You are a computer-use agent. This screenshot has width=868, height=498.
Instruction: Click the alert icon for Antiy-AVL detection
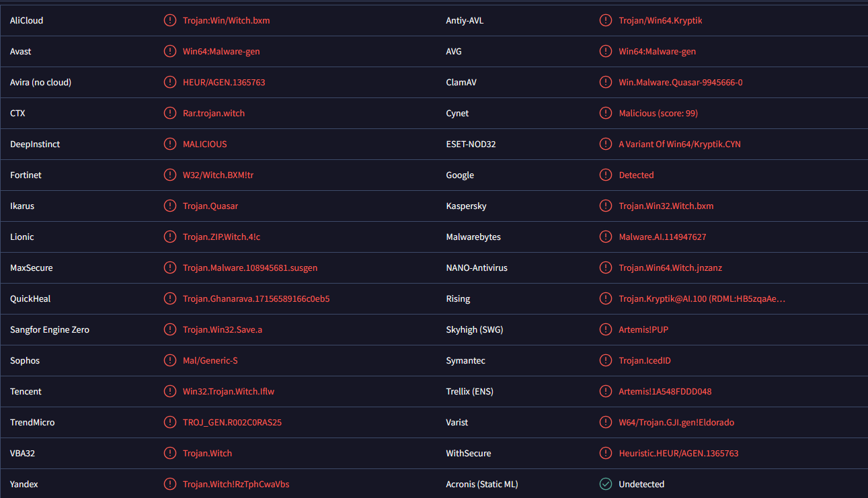click(x=606, y=20)
